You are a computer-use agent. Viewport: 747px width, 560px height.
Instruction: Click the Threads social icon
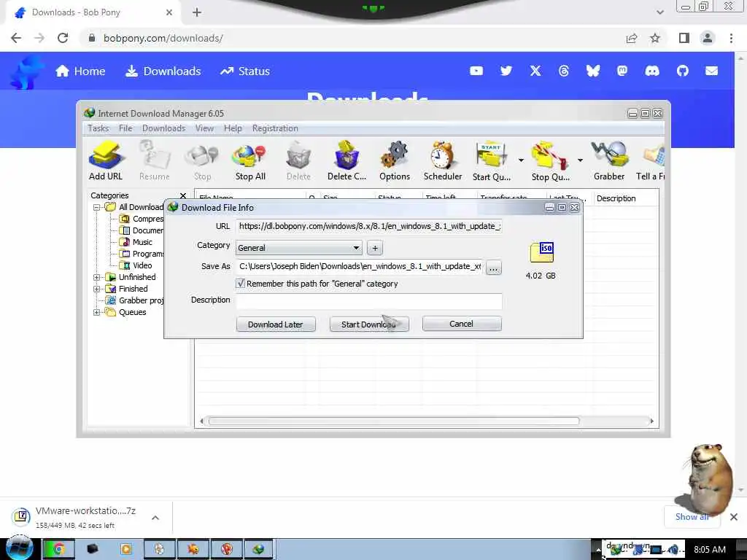point(564,71)
